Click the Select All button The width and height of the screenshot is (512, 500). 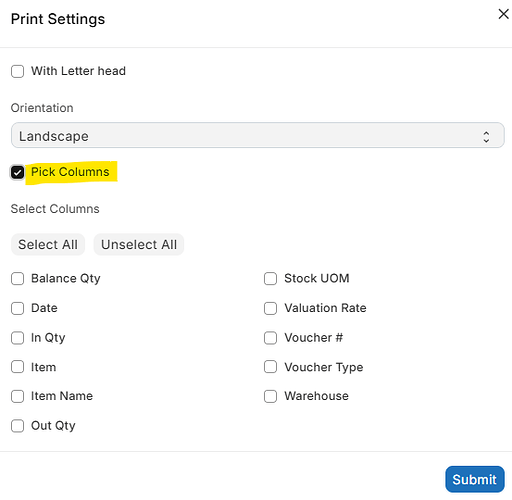(48, 244)
